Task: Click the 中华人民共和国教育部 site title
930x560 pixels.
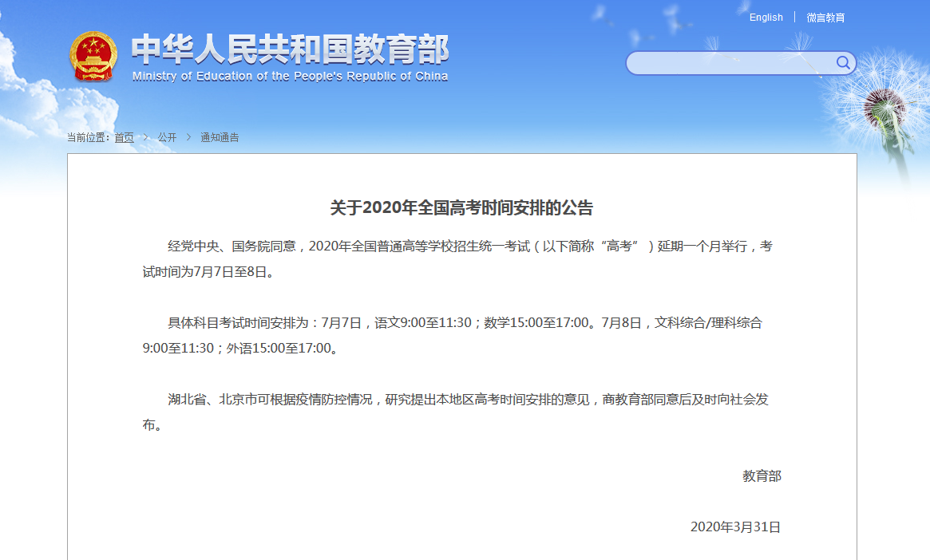Action: coord(290,49)
